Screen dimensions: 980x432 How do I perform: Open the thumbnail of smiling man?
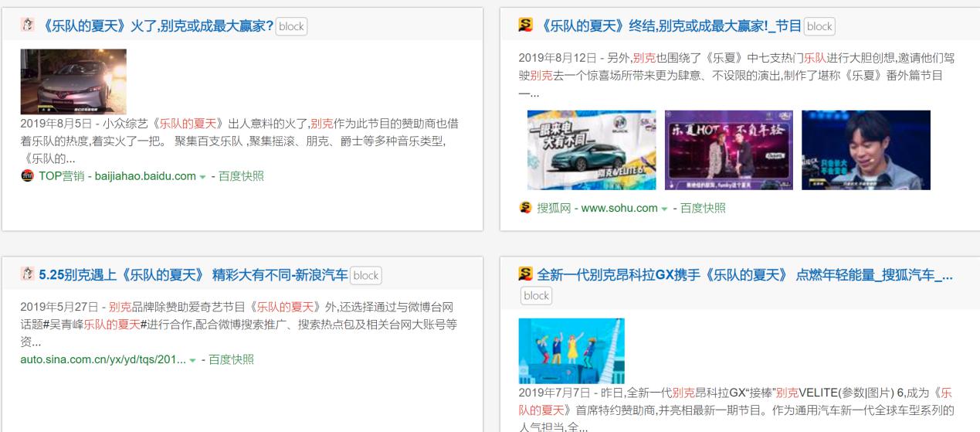(866, 150)
